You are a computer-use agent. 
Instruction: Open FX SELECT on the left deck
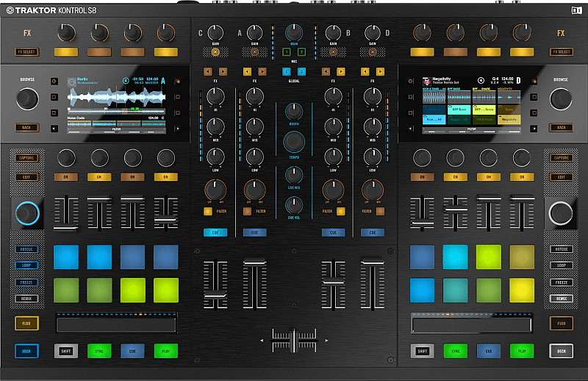[x=26, y=52]
